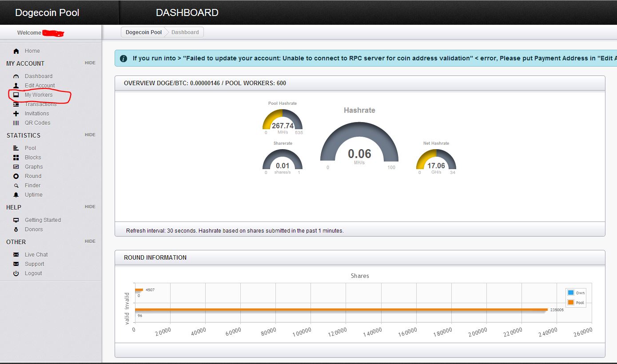
Task: Click the Invitations plus icon
Action: click(x=16, y=114)
